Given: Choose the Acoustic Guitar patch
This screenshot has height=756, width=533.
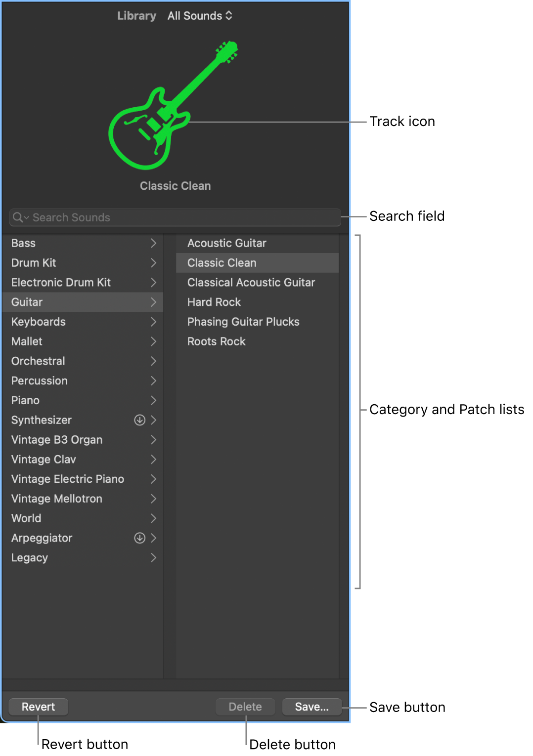Looking at the screenshot, I should point(226,243).
